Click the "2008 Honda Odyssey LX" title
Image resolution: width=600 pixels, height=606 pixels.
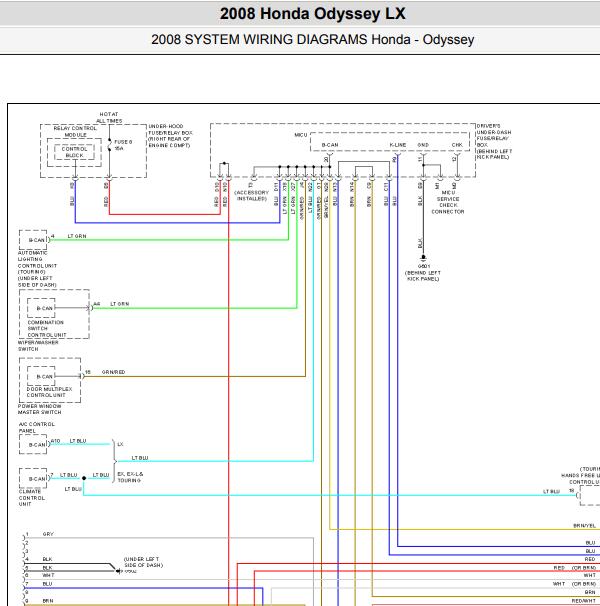pyautogui.click(x=312, y=14)
